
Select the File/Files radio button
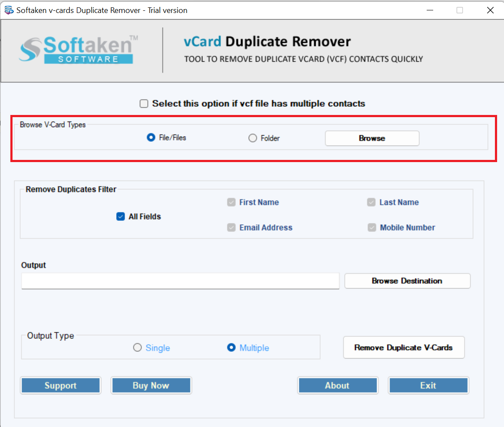pos(151,138)
